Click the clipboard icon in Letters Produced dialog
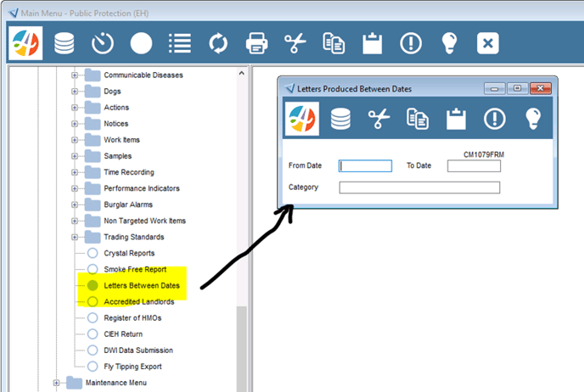This screenshot has height=392, width=584. (457, 119)
